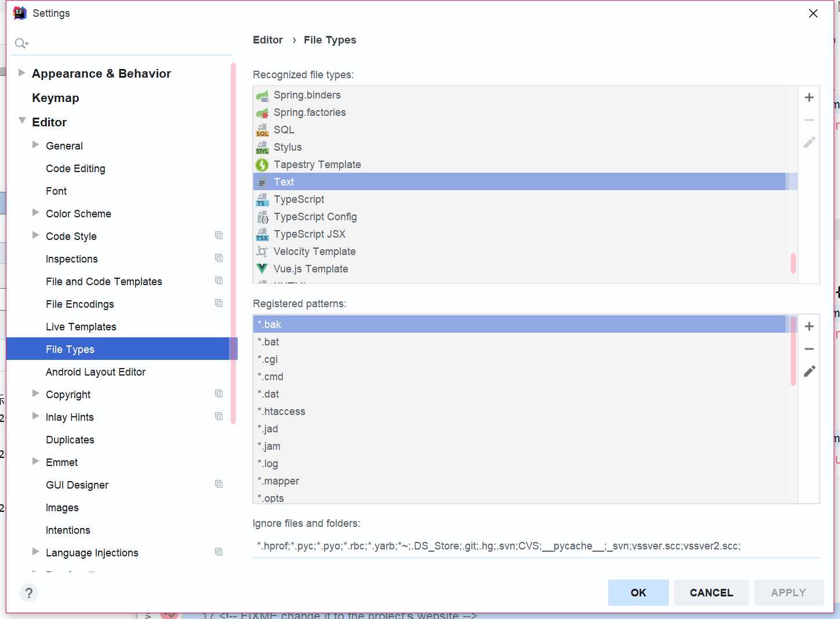Viewport: 840px width, 619px height.
Task: Click the registered patterns scrollbar
Action: pyautogui.click(x=793, y=351)
